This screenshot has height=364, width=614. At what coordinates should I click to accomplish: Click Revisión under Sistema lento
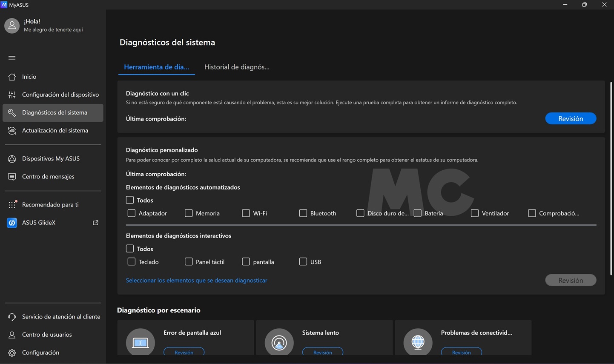(x=322, y=352)
